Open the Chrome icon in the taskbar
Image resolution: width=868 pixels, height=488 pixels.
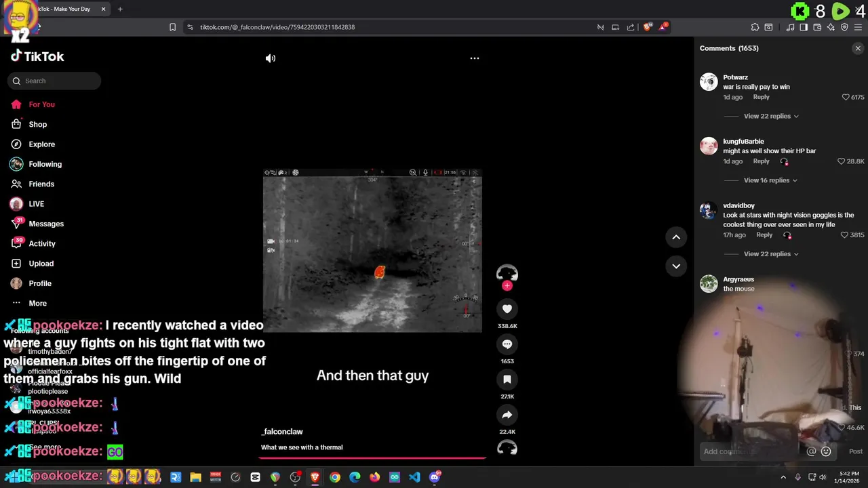point(335,477)
